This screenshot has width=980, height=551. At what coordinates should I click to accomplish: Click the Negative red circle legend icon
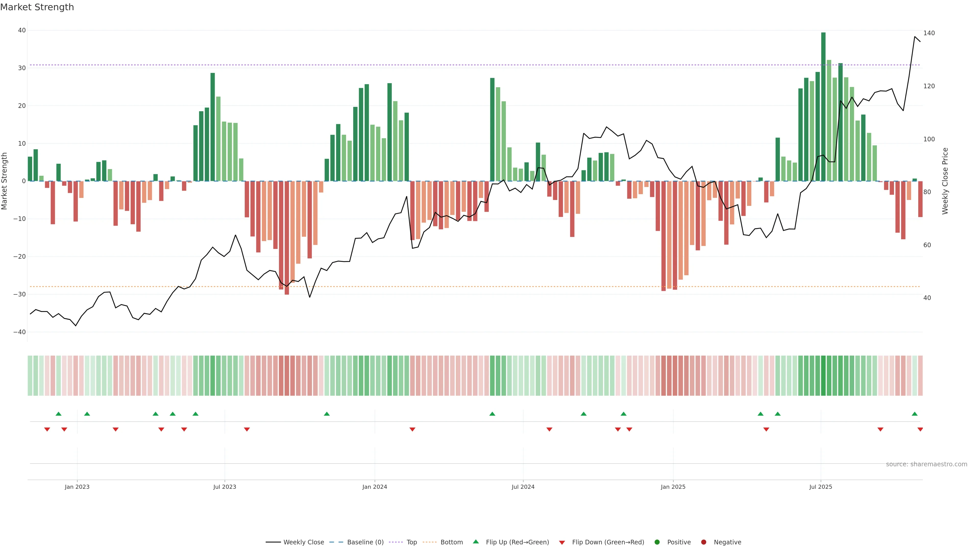pyautogui.click(x=703, y=542)
